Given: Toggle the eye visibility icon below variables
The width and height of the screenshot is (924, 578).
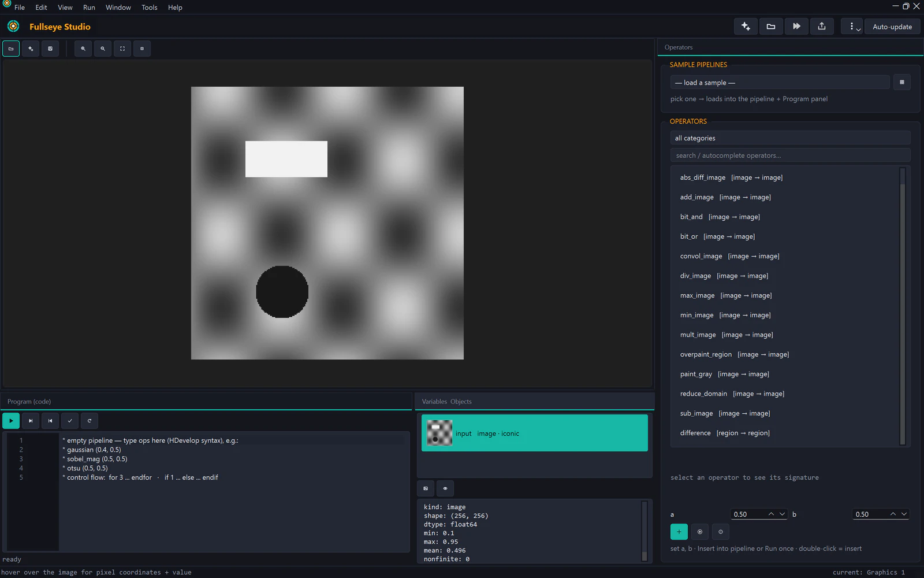Looking at the screenshot, I should coord(445,488).
